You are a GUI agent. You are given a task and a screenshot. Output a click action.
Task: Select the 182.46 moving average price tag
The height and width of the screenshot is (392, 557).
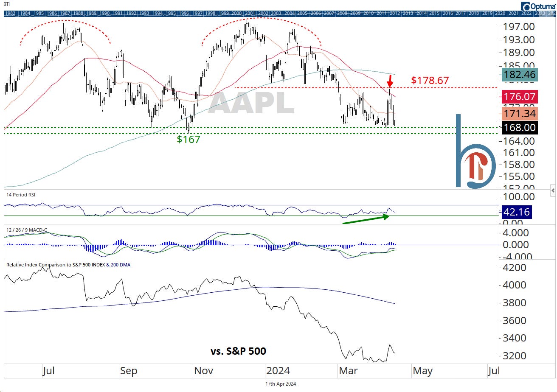coord(519,75)
